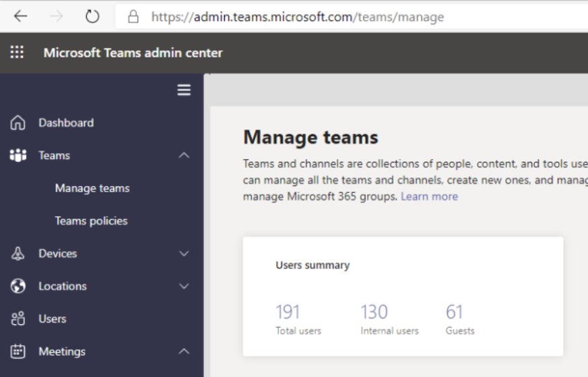The height and width of the screenshot is (377, 588).
Task: Follow the Learn more link
Action: click(x=429, y=196)
